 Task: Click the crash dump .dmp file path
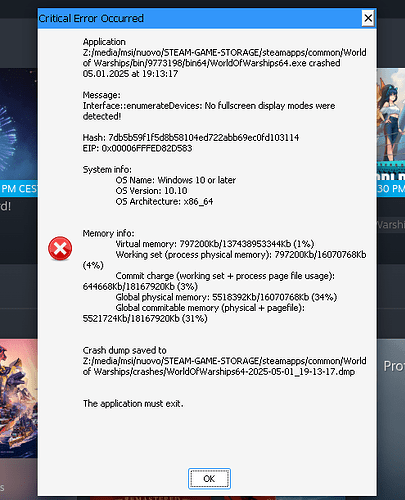[x=224, y=366]
